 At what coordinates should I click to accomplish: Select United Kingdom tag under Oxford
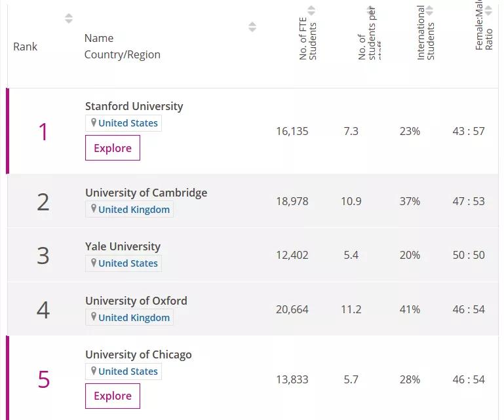point(134,318)
